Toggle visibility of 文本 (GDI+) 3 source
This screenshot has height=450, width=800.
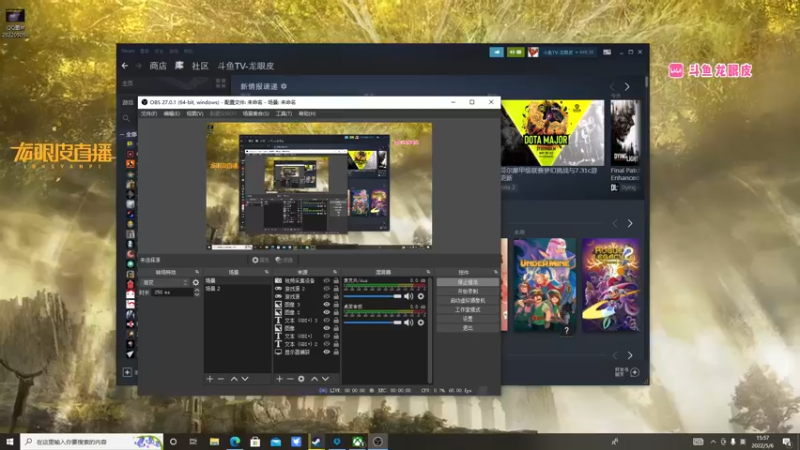[327, 320]
